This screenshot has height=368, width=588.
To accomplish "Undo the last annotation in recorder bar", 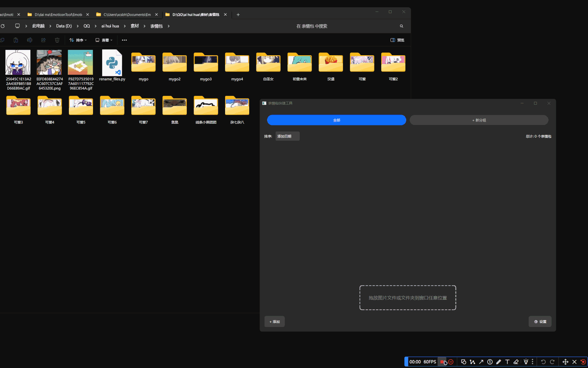I will click(x=543, y=362).
